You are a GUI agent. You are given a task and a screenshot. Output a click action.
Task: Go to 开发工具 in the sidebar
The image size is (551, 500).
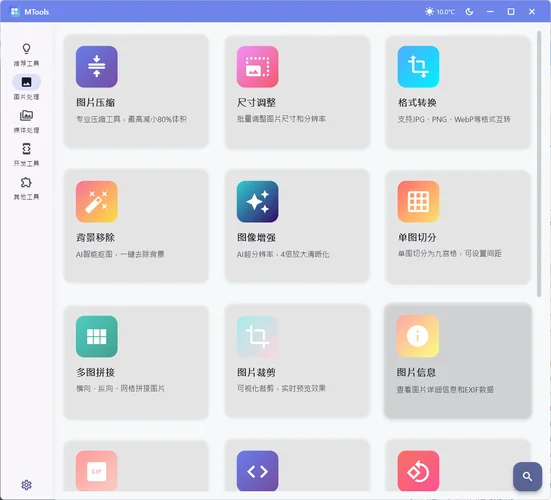click(26, 155)
